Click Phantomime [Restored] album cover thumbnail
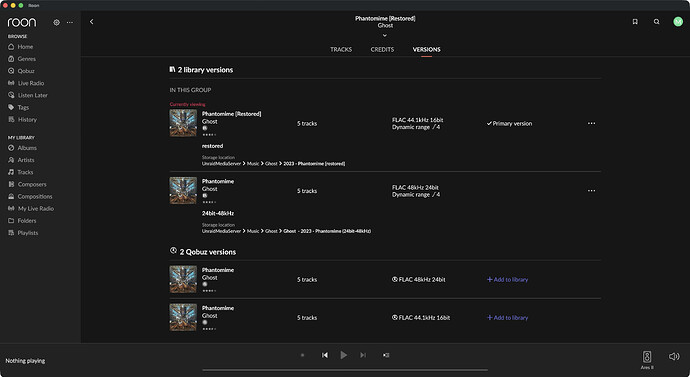 coord(183,123)
